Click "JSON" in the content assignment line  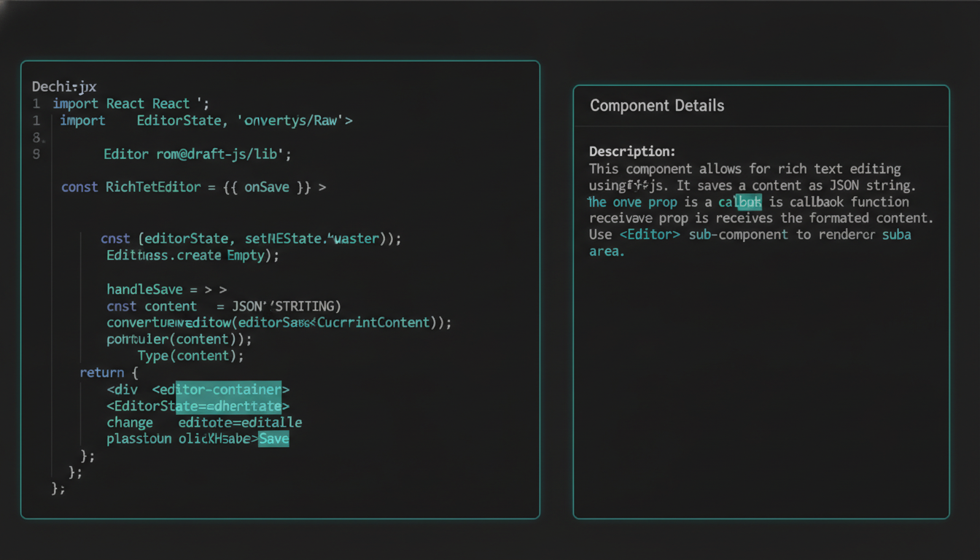tap(246, 306)
